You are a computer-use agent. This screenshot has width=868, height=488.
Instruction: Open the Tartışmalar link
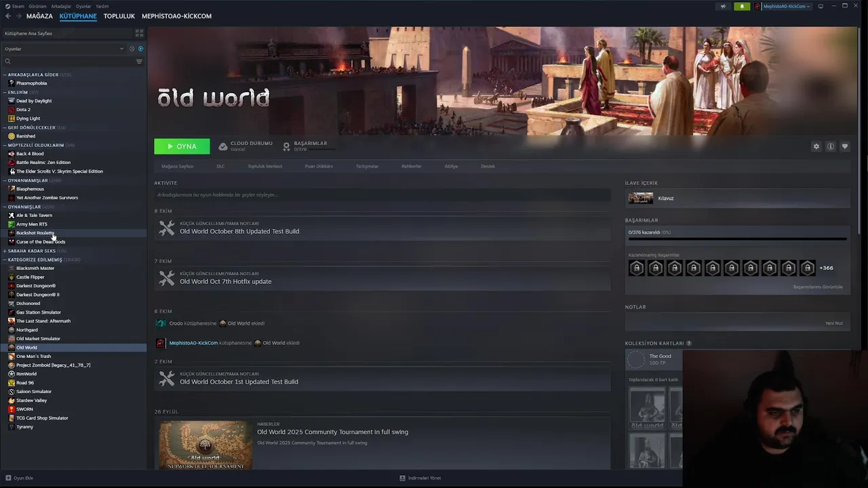coord(367,166)
